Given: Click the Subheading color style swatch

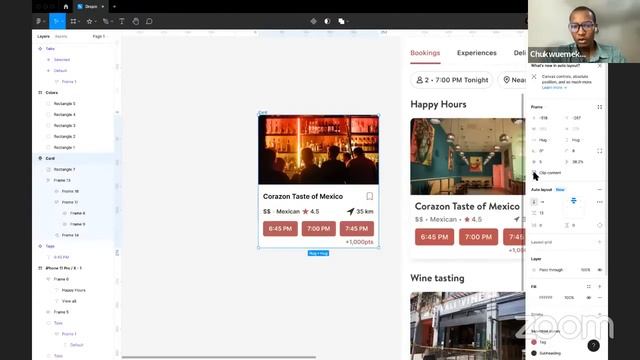Looking at the screenshot, I should click(534, 353).
